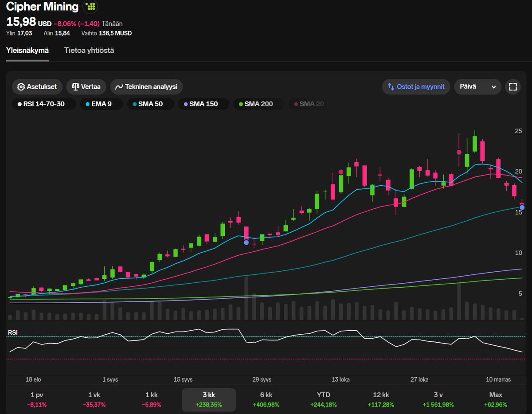Click the 15 syys date label
Viewport: 532px width, 414px height.
pyautogui.click(x=183, y=379)
